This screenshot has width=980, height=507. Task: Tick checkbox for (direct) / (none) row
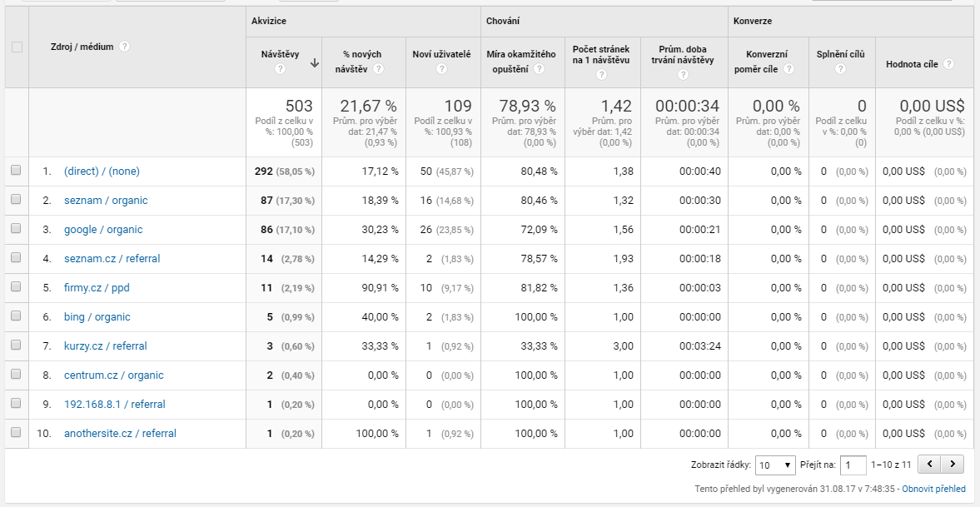[16, 171]
